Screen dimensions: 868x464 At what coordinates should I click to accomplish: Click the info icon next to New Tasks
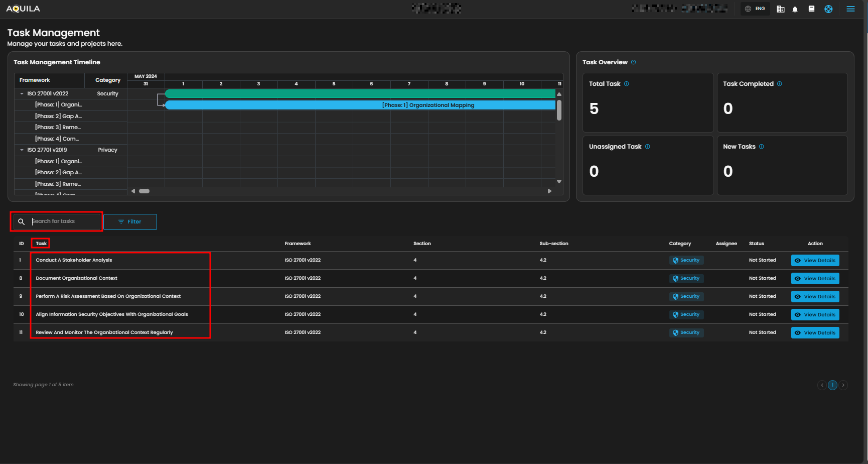(761, 147)
